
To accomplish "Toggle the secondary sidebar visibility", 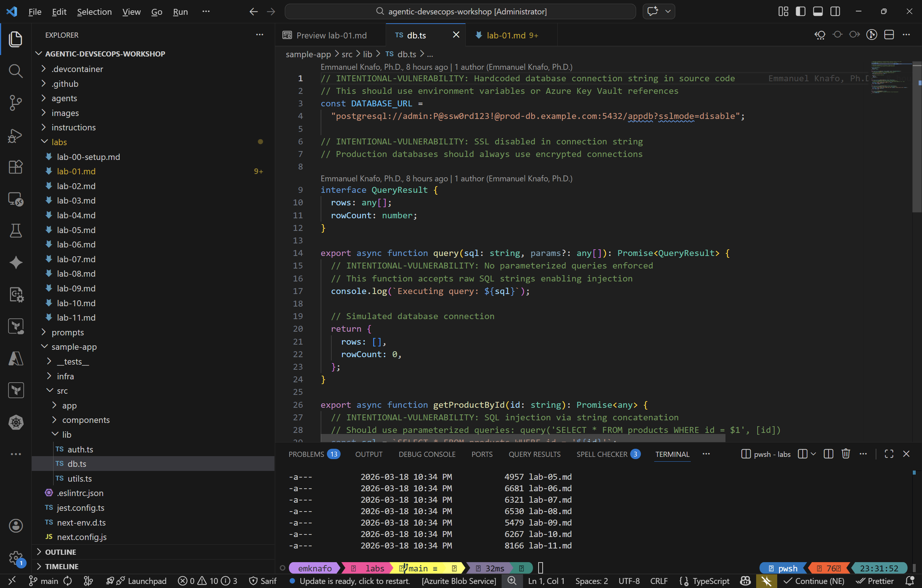I will (835, 11).
